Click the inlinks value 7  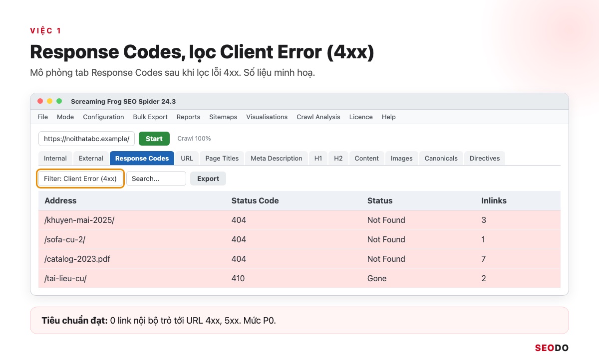tap(484, 259)
